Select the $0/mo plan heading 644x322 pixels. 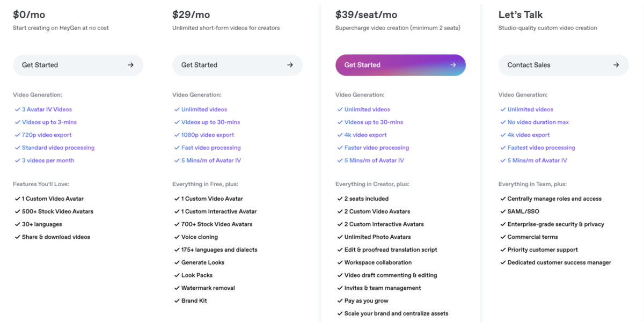pos(29,14)
